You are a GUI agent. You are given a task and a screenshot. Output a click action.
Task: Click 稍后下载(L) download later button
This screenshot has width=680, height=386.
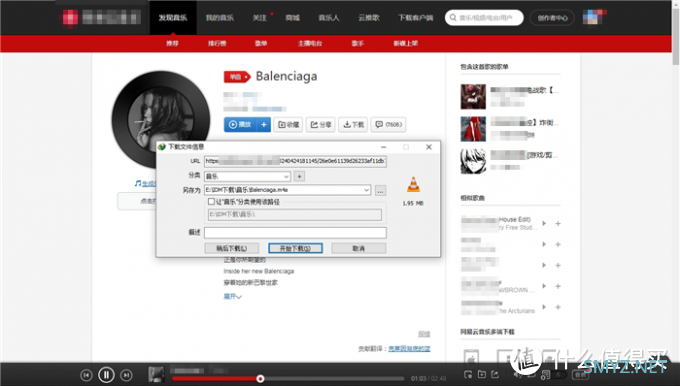232,248
